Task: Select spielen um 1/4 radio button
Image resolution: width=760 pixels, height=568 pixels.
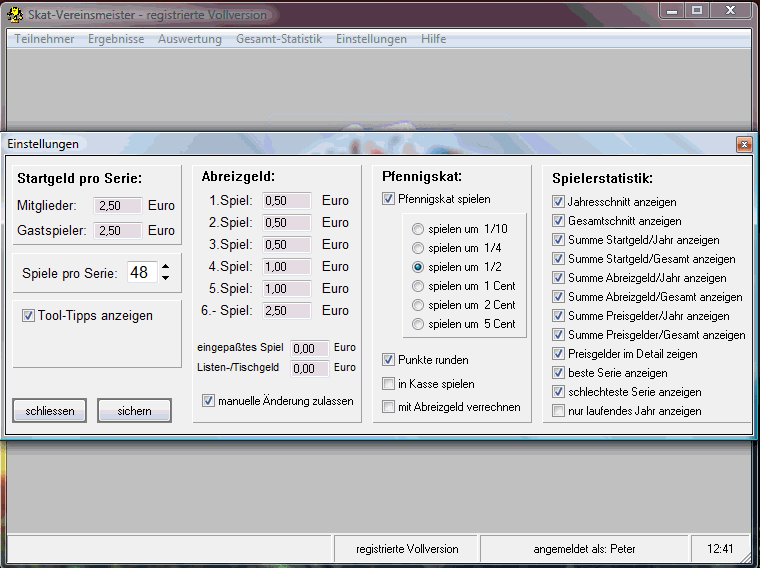Action: click(418, 248)
